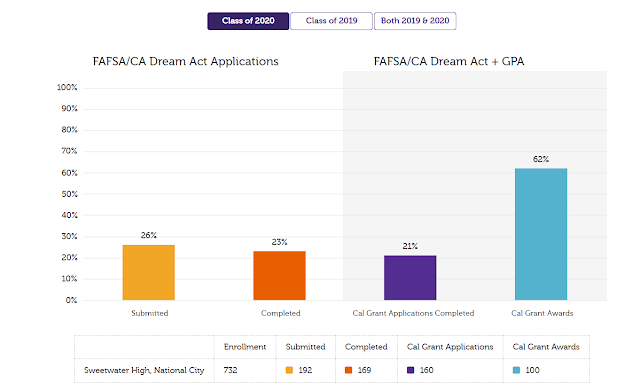Click the 30% y-axis label
This screenshot has width=640, height=391.
coord(69,236)
